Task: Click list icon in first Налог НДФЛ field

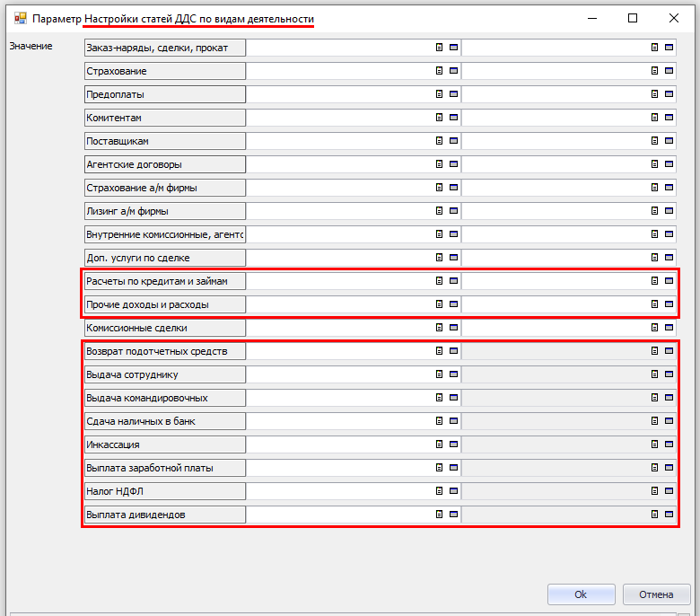Action: click(x=440, y=491)
